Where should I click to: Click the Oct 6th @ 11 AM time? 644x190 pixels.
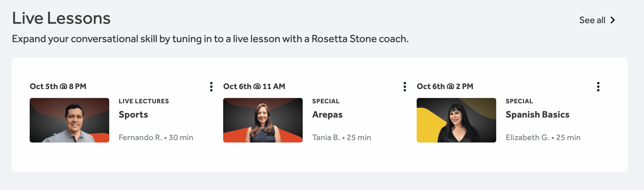coord(254,86)
